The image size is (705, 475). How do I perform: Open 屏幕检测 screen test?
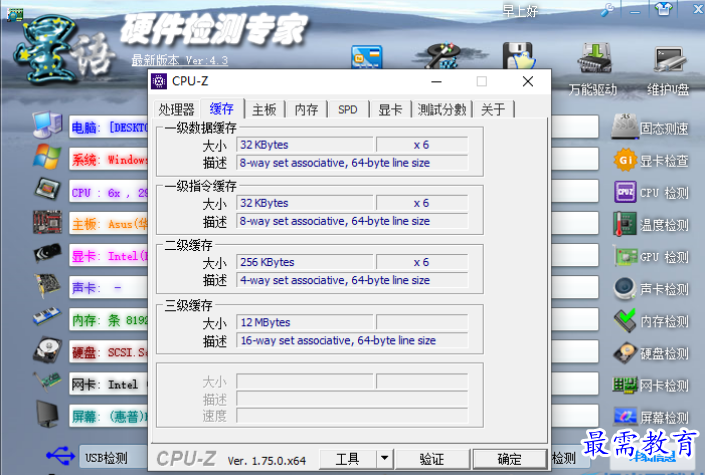[x=651, y=417]
